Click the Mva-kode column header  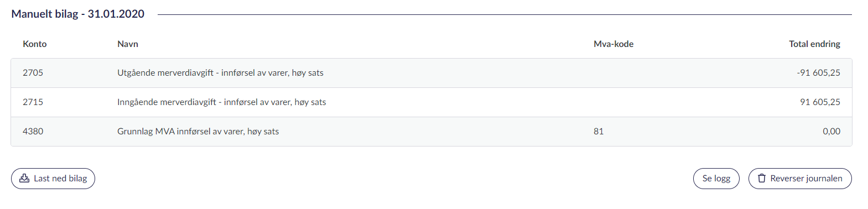(614, 44)
